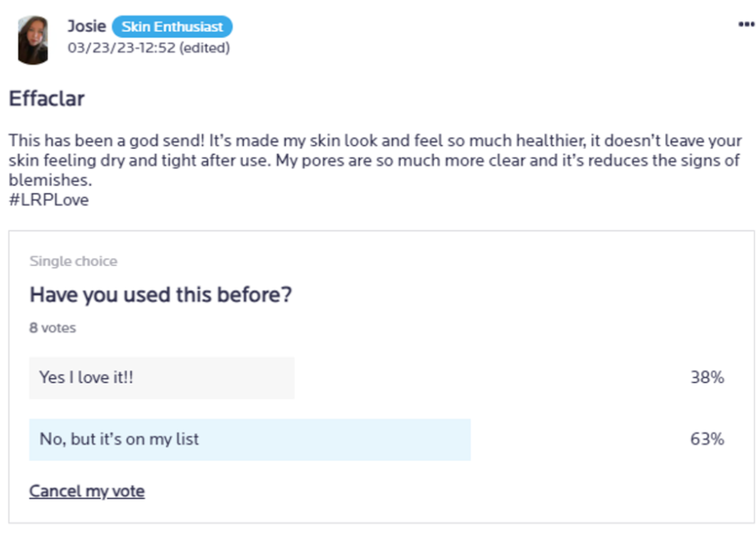Select "No, but it's on my list" option
Image resolution: width=756 pixels, height=535 pixels.
(x=119, y=439)
